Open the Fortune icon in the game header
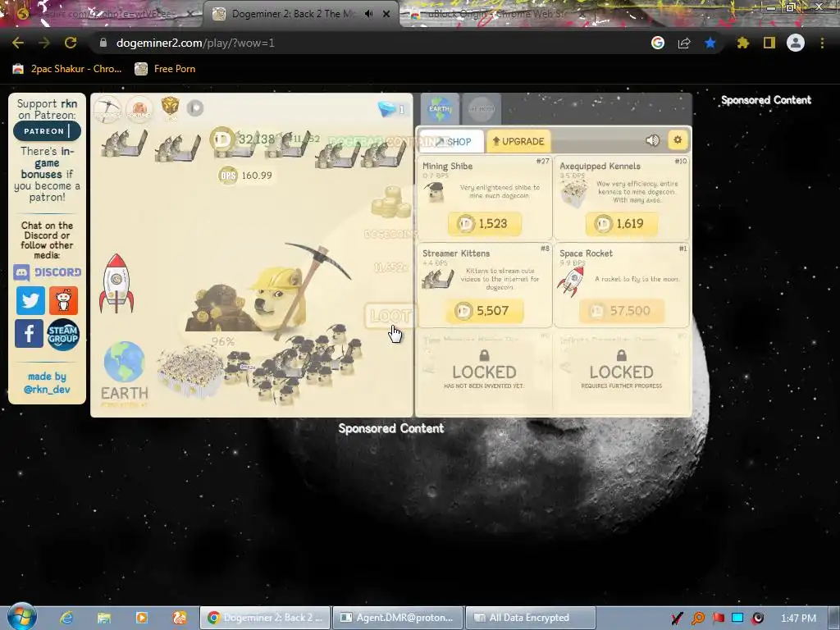The image size is (840, 630). (x=139, y=109)
